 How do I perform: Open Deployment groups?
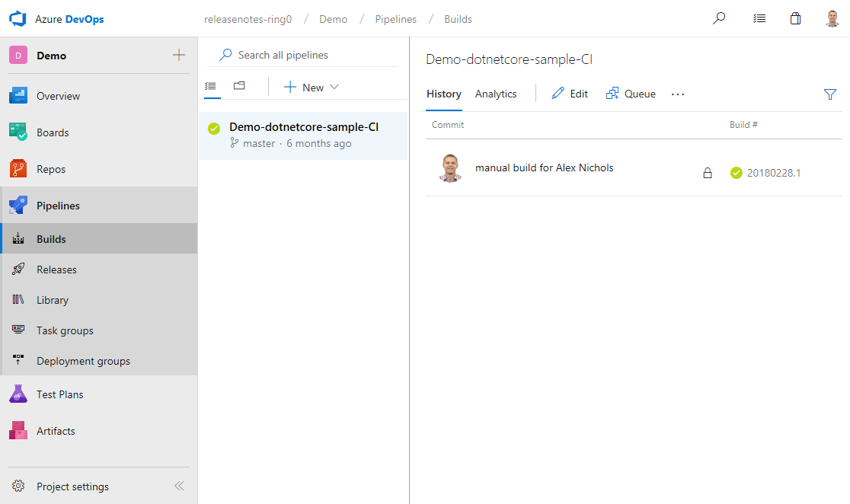(84, 360)
